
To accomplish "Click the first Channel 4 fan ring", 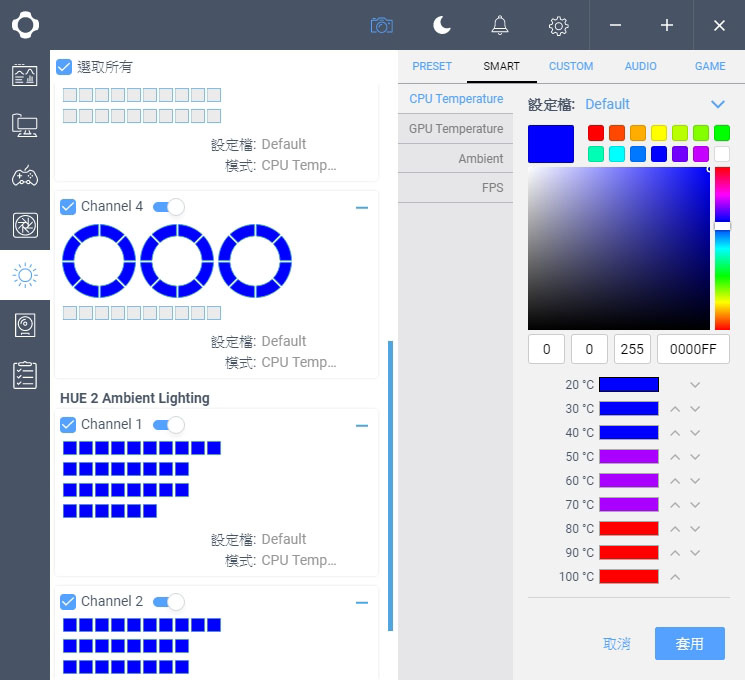I will [99, 261].
